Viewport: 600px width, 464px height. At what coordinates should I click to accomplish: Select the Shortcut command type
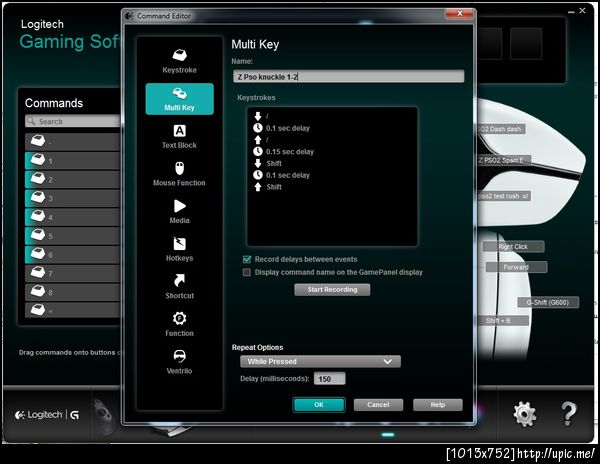pos(179,287)
